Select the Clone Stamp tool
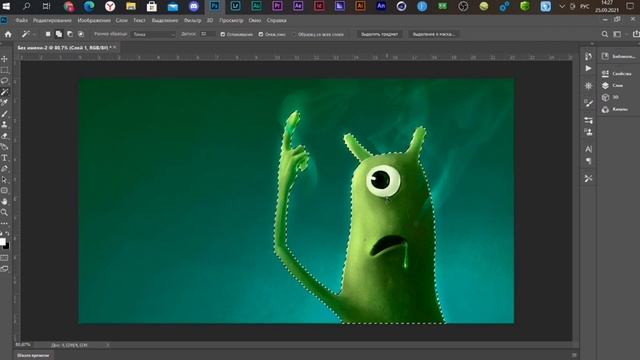The height and width of the screenshot is (360, 640). (4, 125)
